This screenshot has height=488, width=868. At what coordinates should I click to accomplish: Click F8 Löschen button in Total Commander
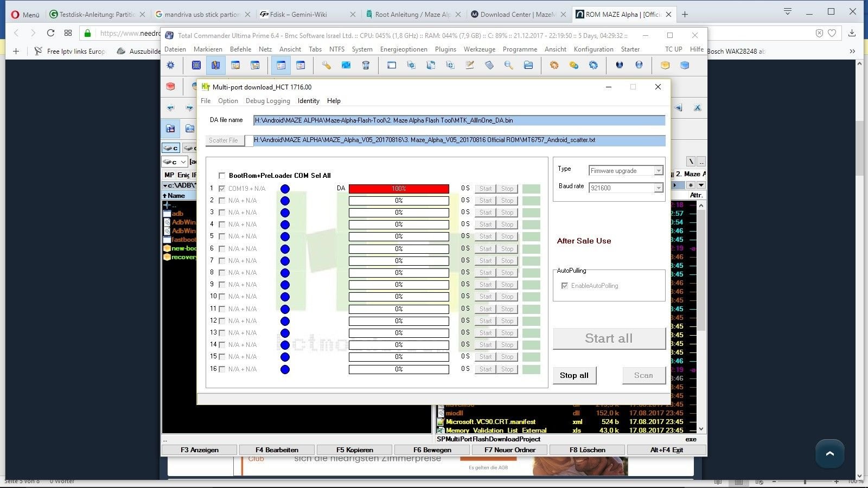pyautogui.click(x=588, y=450)
